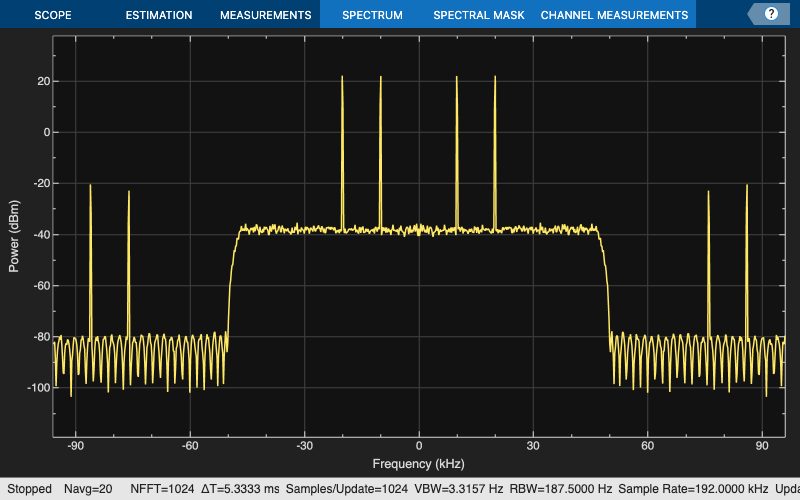
Task: Click the -100 dBm tick label
Action: pyautogui.click(x=39, y=388)
